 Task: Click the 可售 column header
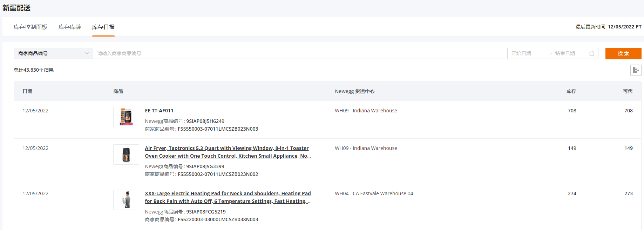(628, 91)
